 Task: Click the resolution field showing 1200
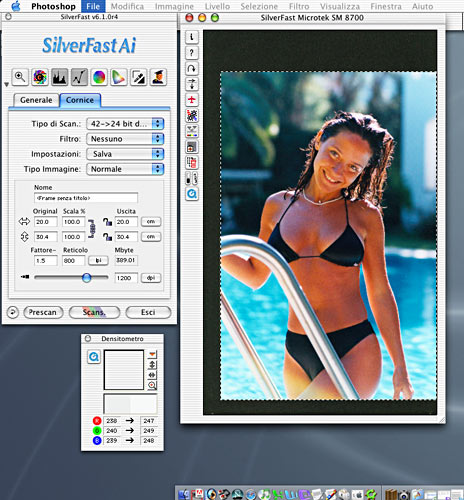pyautogui.click(x=126, y=278)
